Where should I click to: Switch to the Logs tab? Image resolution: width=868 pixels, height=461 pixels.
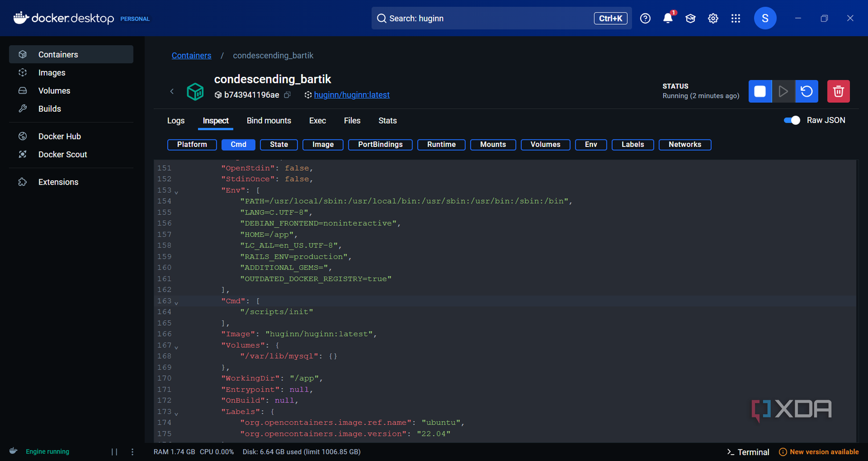tap(176, 120)
